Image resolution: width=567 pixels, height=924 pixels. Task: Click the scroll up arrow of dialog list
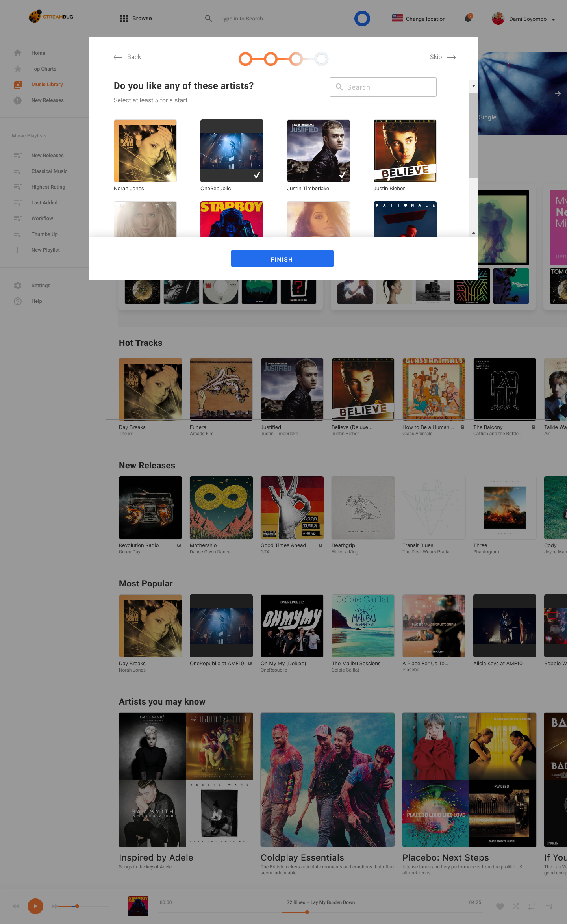point(474,233)
